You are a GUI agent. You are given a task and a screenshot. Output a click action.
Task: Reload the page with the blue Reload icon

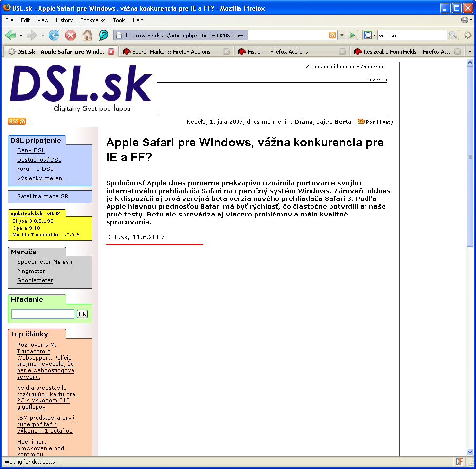(x=54, y=35)
